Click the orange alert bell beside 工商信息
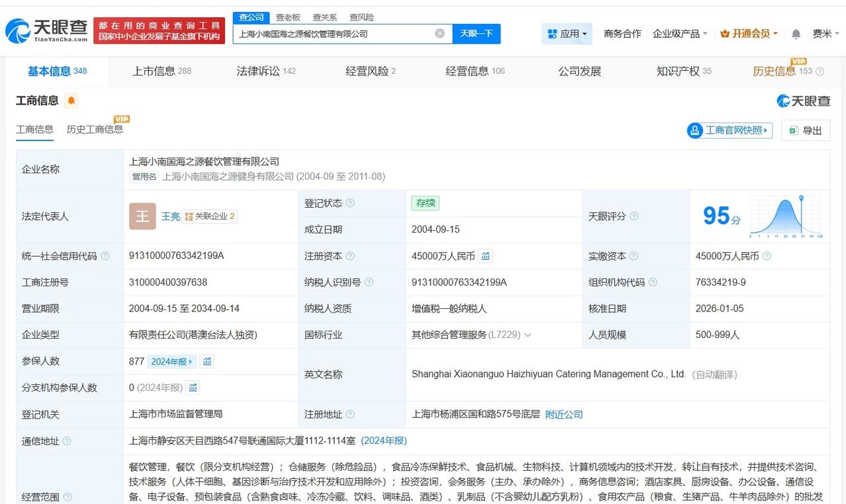Image resolution: width=846 pixels, height=504 pixels. click(x=71, y=101)
